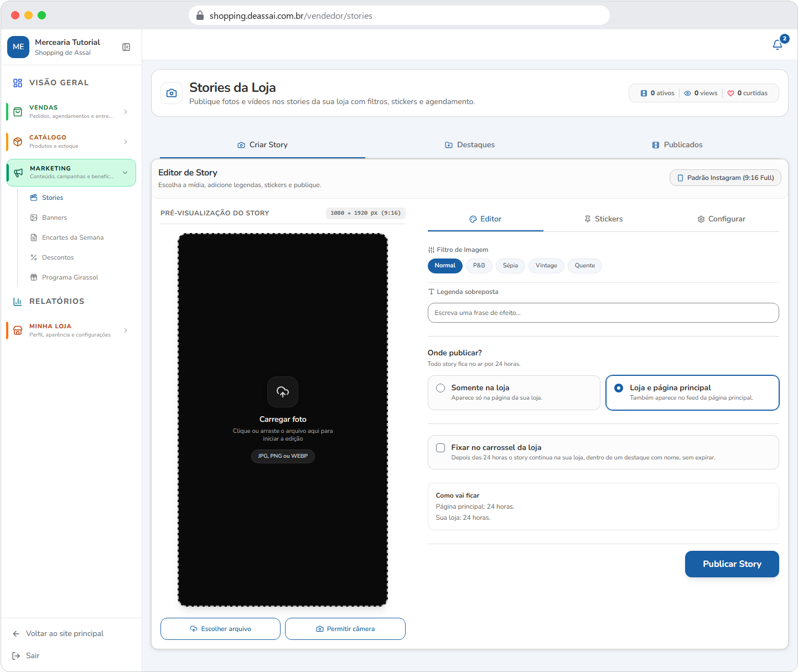Click the ME store avatar
Screen dimensions: 798x672
(x=18, y=47)
